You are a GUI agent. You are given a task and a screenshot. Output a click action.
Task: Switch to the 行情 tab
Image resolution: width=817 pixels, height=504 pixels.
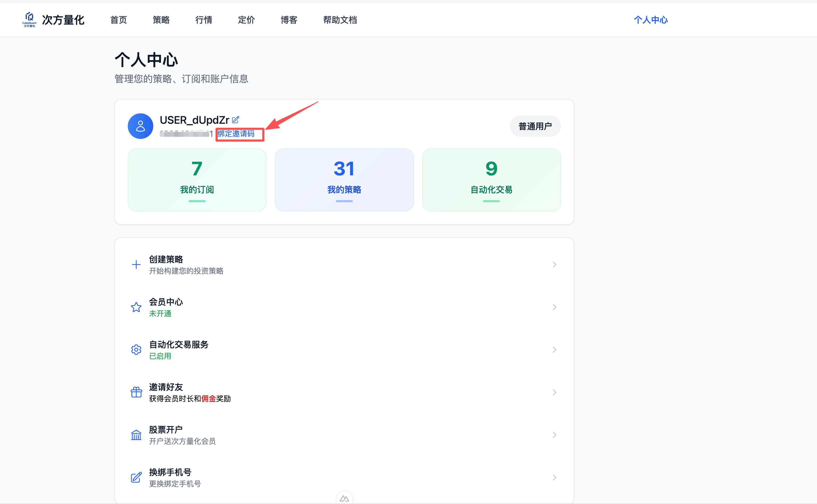(204, 20)
